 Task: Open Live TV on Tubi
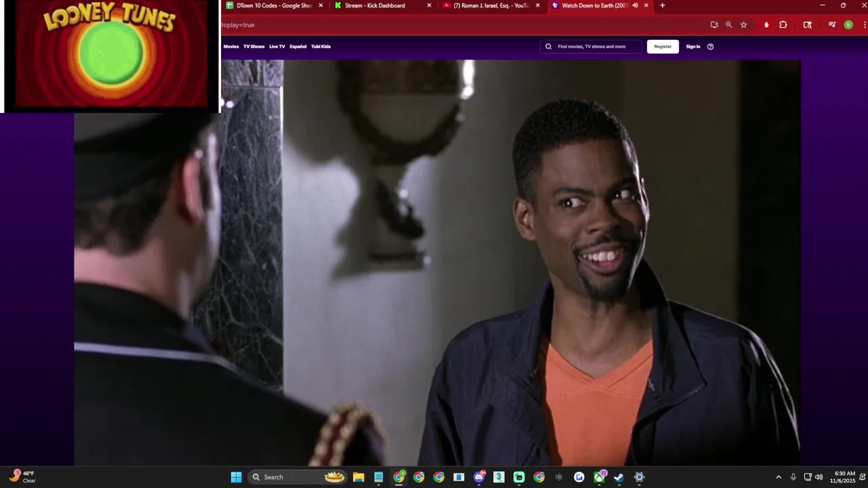[x=277, y=47]
